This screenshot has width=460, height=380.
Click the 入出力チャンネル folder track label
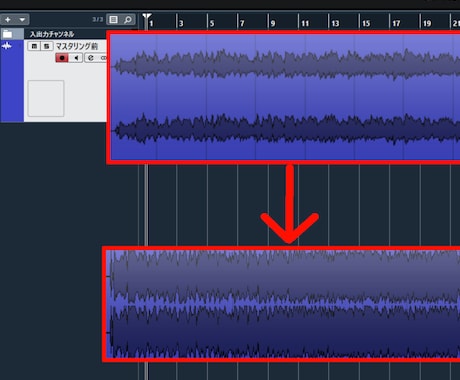(x=52, y=34)
